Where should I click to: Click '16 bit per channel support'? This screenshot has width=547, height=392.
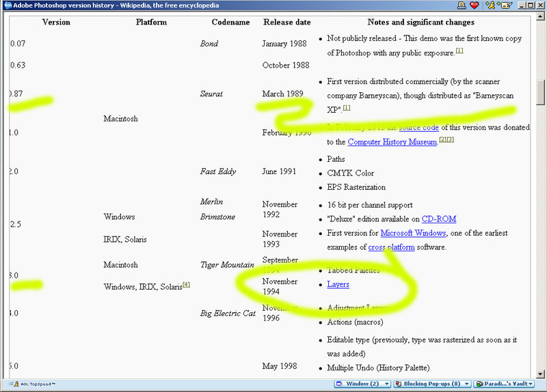click(370, 205)
